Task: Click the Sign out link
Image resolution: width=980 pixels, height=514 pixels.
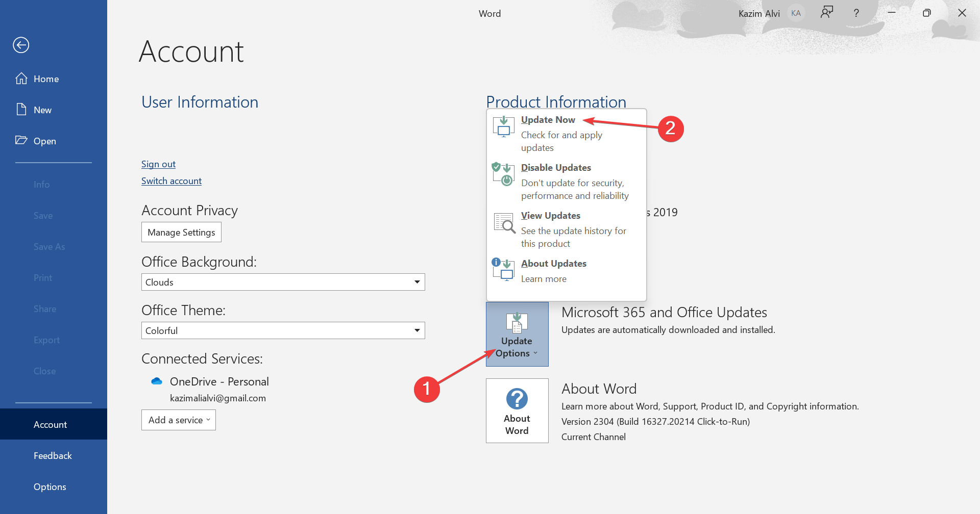Action: 158,164
